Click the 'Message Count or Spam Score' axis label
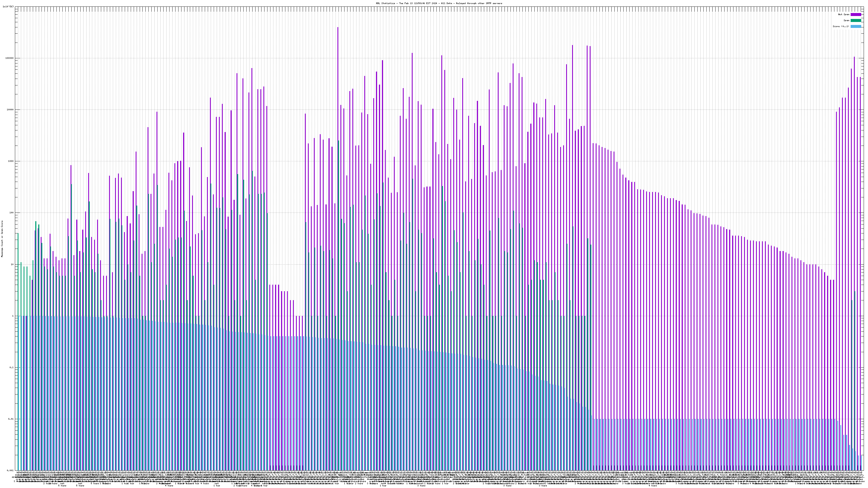The height and width of the screenshot is (488, 868). point(2,239)
